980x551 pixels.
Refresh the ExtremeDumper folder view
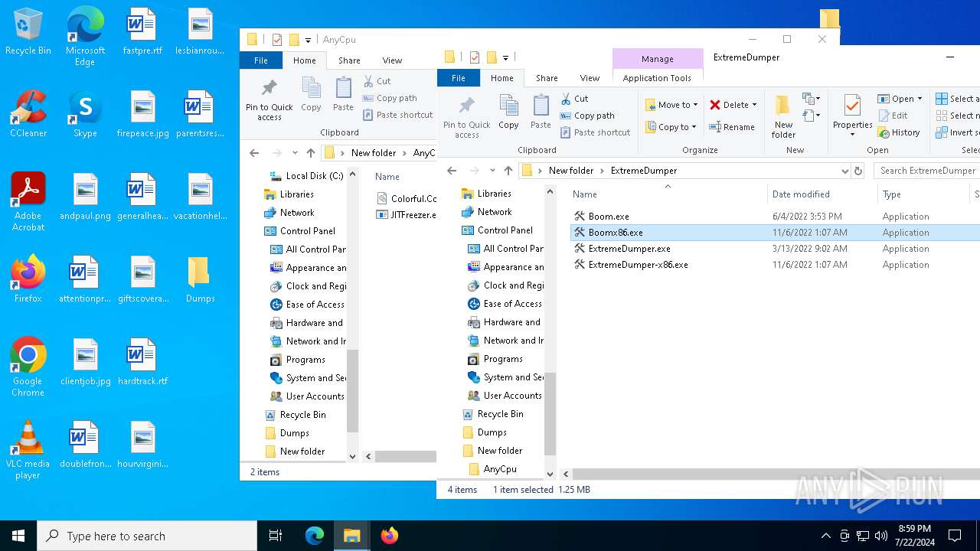tap(858, 171)
